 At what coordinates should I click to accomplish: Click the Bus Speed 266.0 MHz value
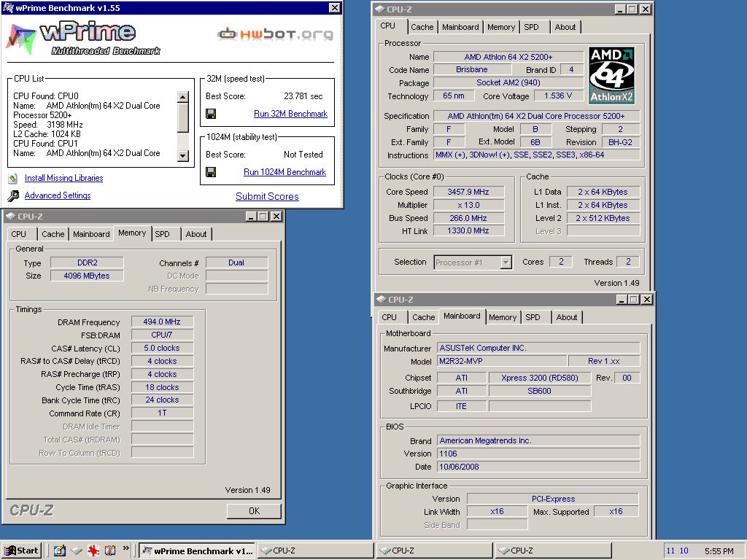click(x=468, y=218)
